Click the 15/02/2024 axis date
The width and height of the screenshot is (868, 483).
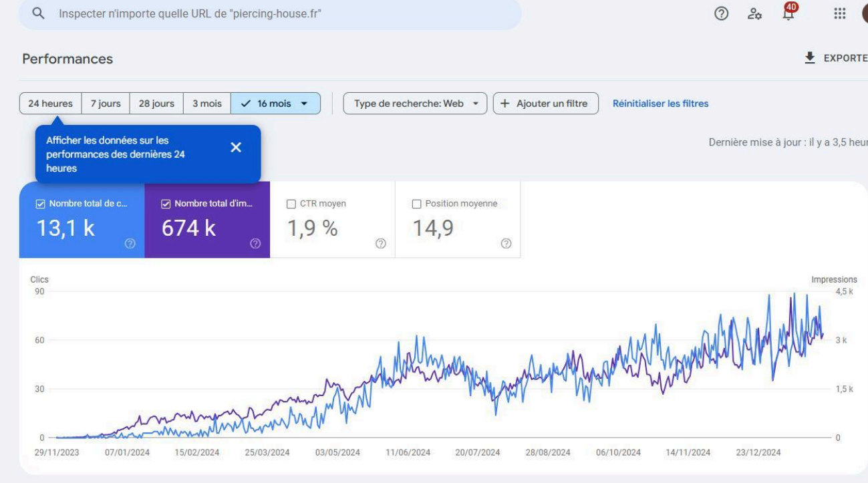tap(197, 452)
